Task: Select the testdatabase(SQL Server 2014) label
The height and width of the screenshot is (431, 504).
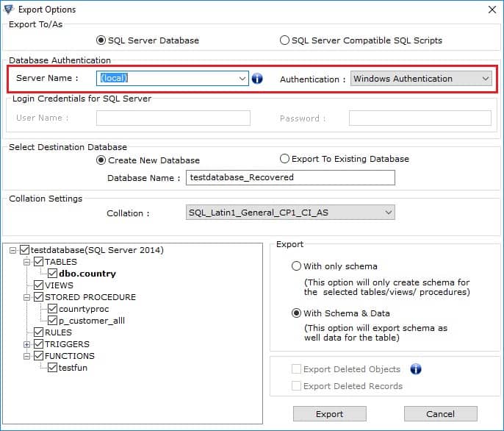Action: pyautogui.click(x=97, y=250)
